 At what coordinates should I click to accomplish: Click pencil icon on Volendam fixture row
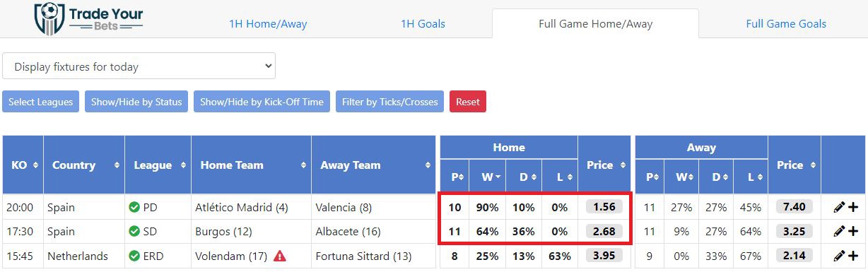pos(839,255)
